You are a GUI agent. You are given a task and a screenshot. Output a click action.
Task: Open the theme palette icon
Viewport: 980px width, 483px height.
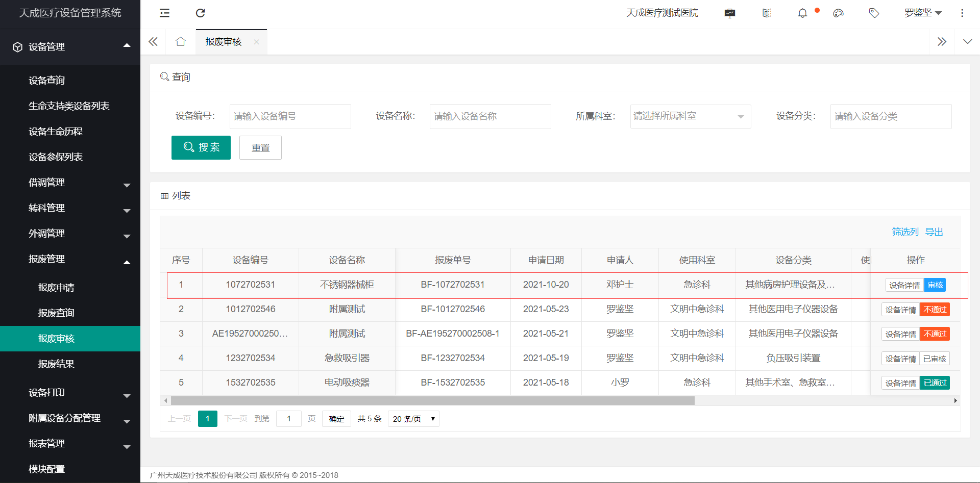point(838,13)
